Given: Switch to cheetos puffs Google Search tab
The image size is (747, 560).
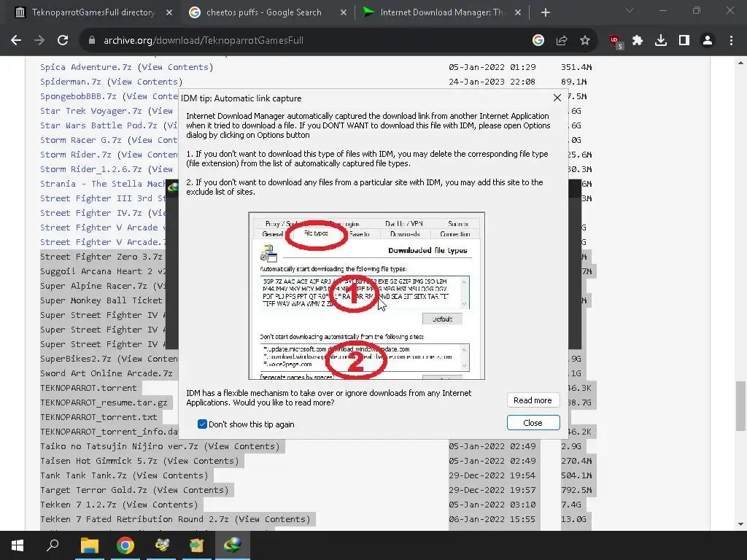Looking at the screenshot, I should 267,12.
